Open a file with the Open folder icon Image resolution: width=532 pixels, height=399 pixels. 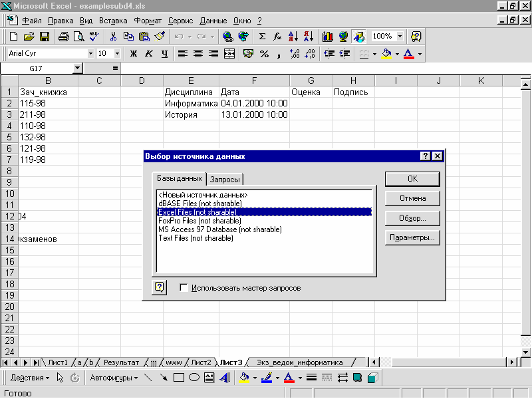tap(29, 37)
